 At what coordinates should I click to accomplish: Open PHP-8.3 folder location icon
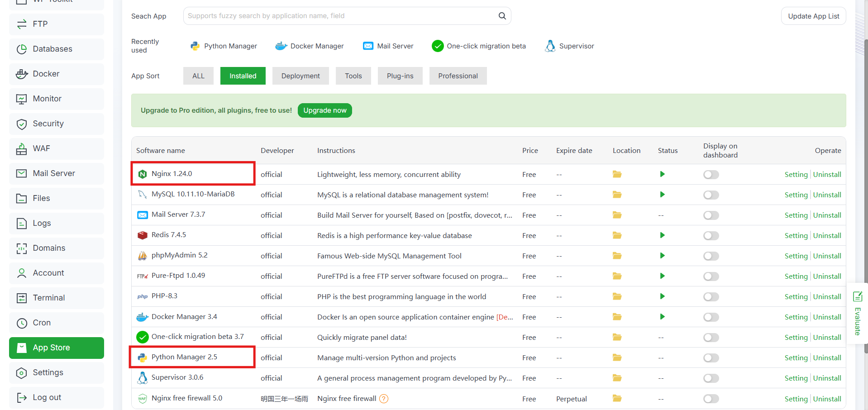(x=617, y=296)
